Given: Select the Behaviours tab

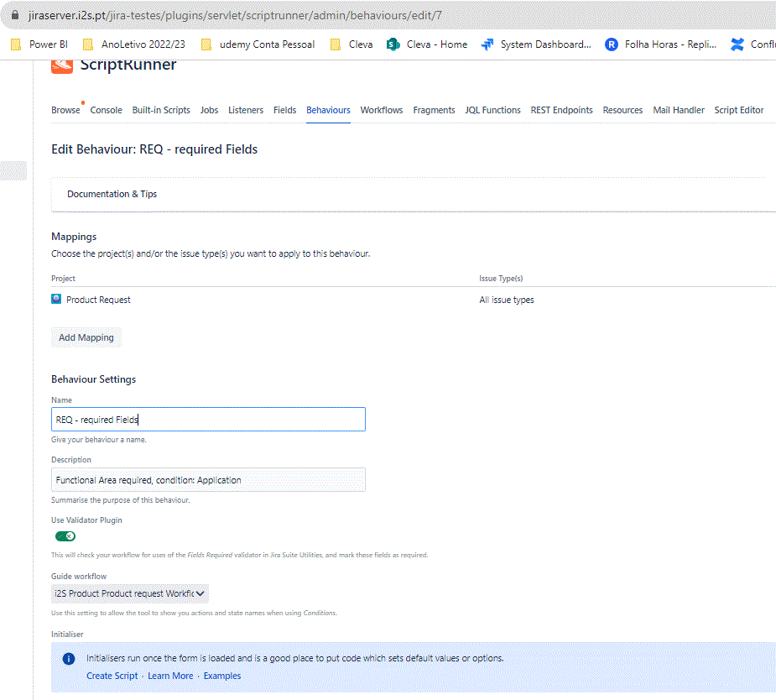Looking at the screenshot, I should tap(328, 110).
